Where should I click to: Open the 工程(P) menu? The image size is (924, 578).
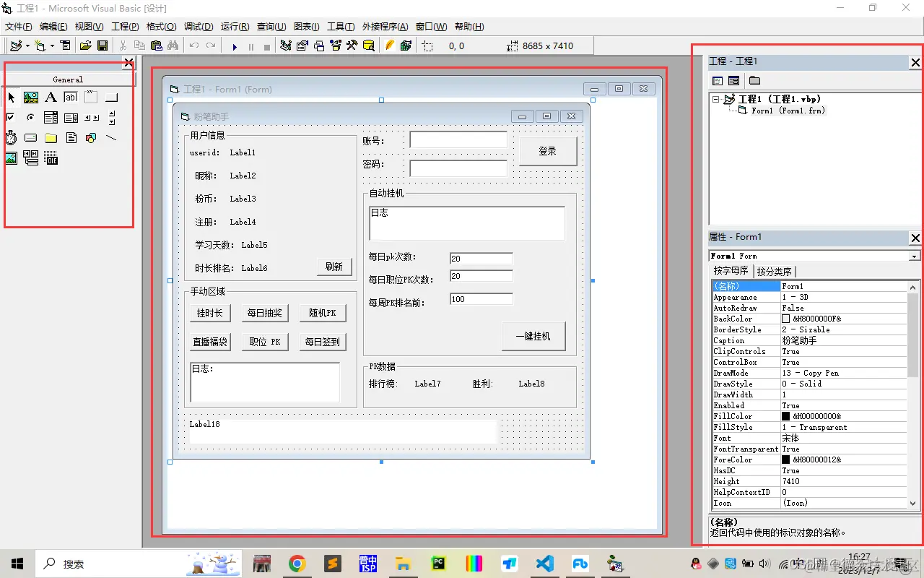[125, 27]
